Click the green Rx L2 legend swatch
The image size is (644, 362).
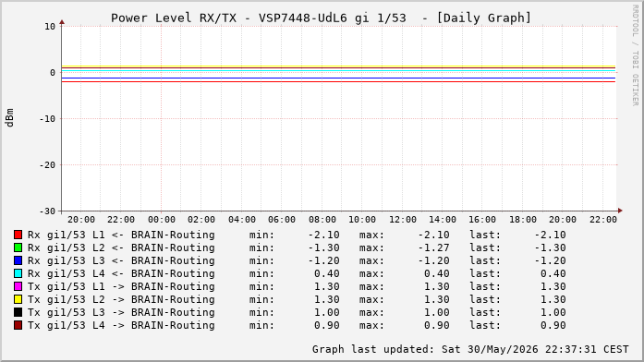click(x=18, y=247)
